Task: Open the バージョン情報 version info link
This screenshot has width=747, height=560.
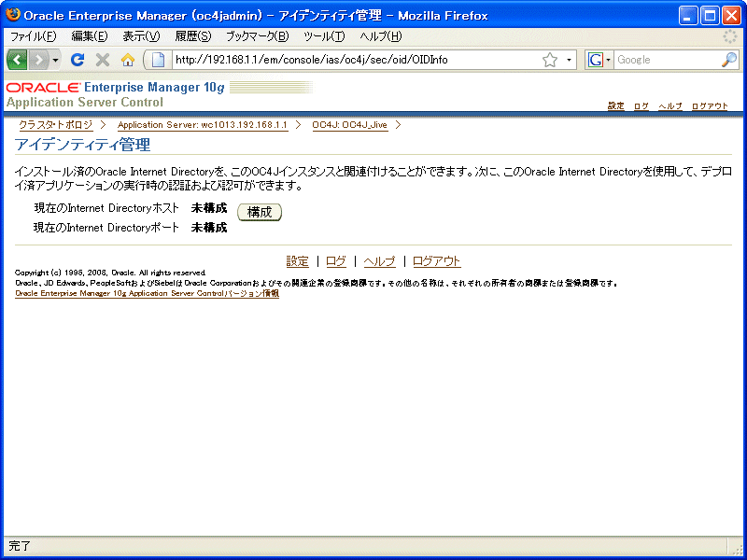Action: click(148, 293)
